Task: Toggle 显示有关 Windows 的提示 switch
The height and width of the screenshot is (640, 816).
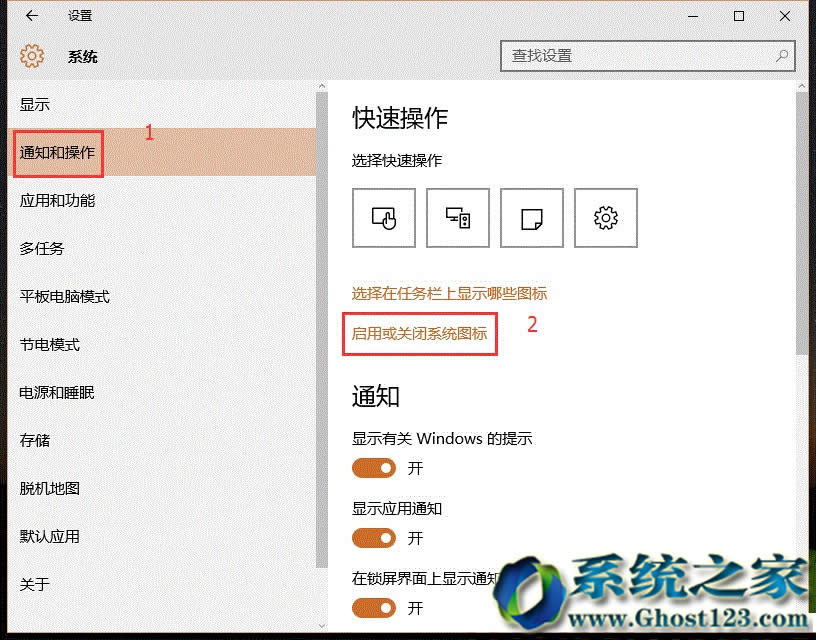Action: tap(374, 468)
